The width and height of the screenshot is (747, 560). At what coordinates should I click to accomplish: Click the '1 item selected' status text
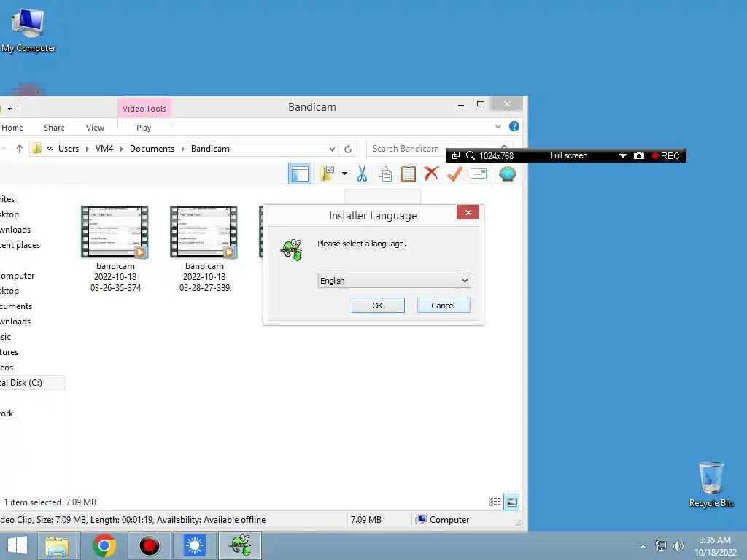32,502
